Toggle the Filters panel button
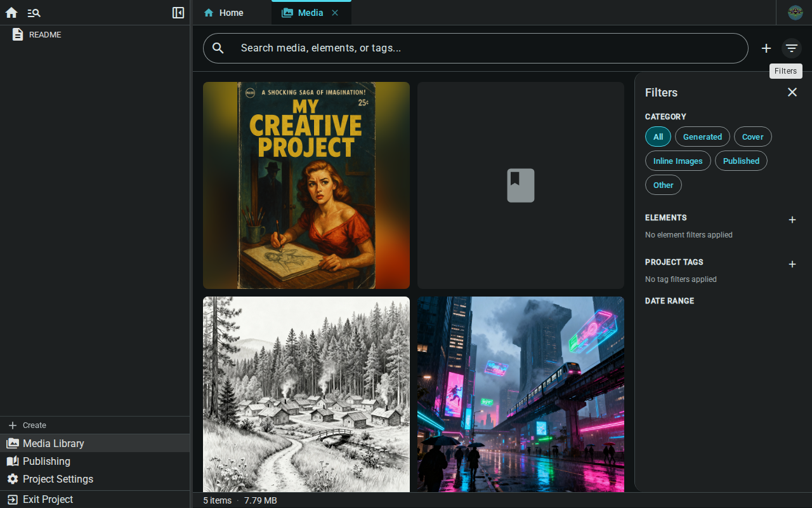 (792, 48)
